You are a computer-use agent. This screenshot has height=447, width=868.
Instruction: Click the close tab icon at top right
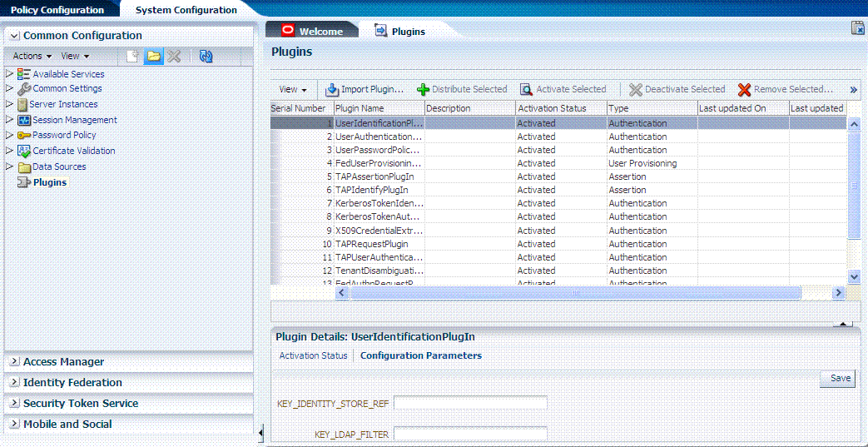point(857,29)
